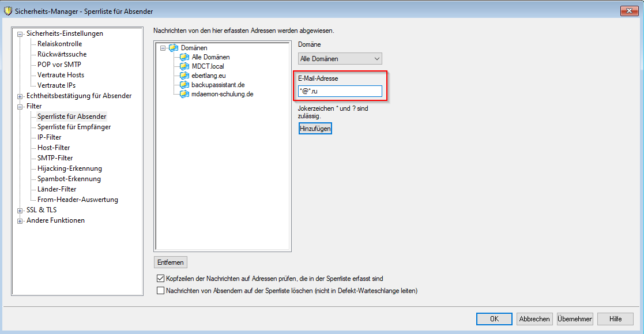Click the backupassistant.de folder icon
Image resolution: width=644 pixels, height=334 pixels.
click(184, 85)
